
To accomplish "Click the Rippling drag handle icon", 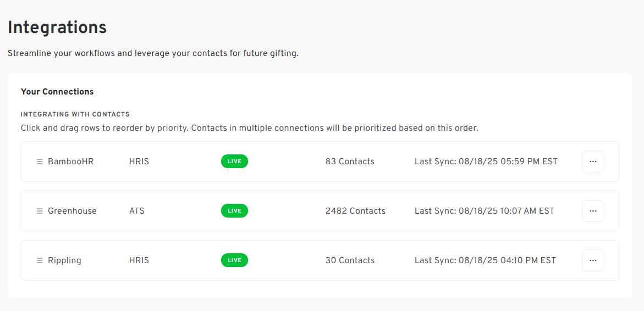I will coord(40,260).
